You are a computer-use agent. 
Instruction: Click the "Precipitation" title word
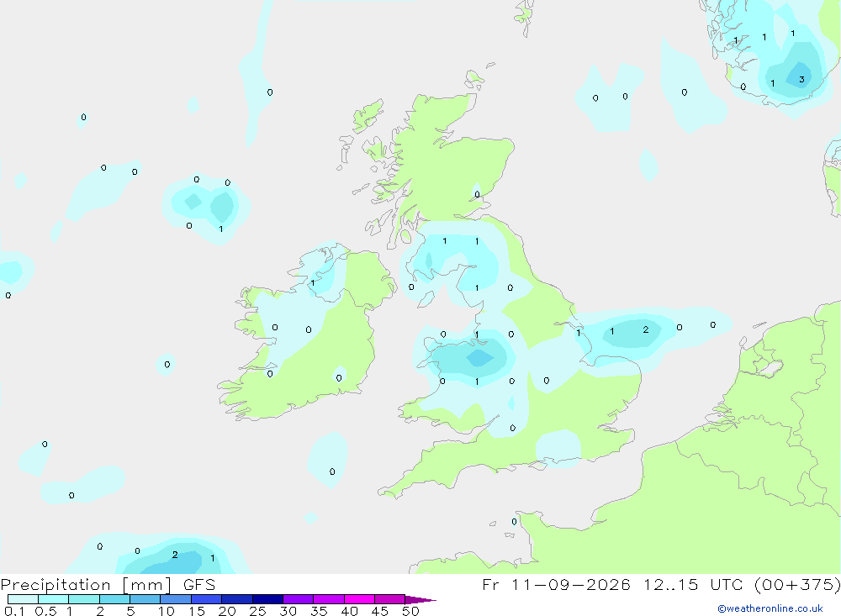coord(56,585)
